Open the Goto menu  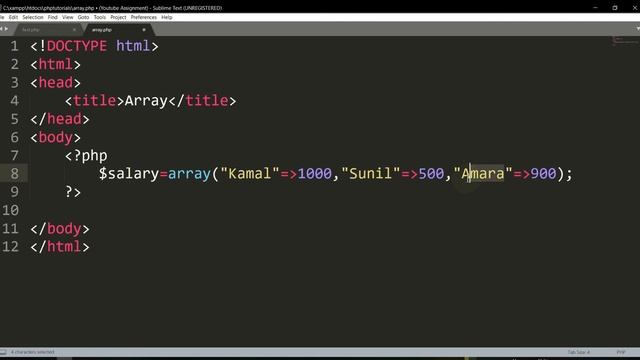[83, 17]
